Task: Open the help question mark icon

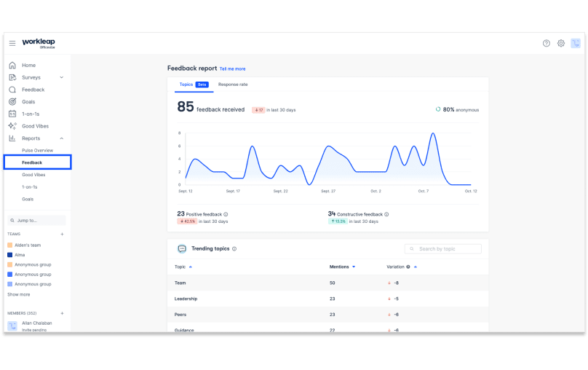Action: coord(547,43)
